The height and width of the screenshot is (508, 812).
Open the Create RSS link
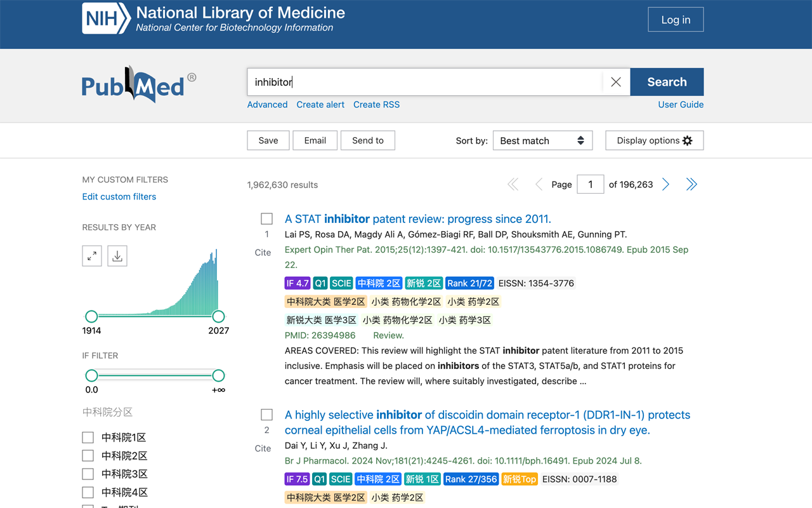click(376, 105)
